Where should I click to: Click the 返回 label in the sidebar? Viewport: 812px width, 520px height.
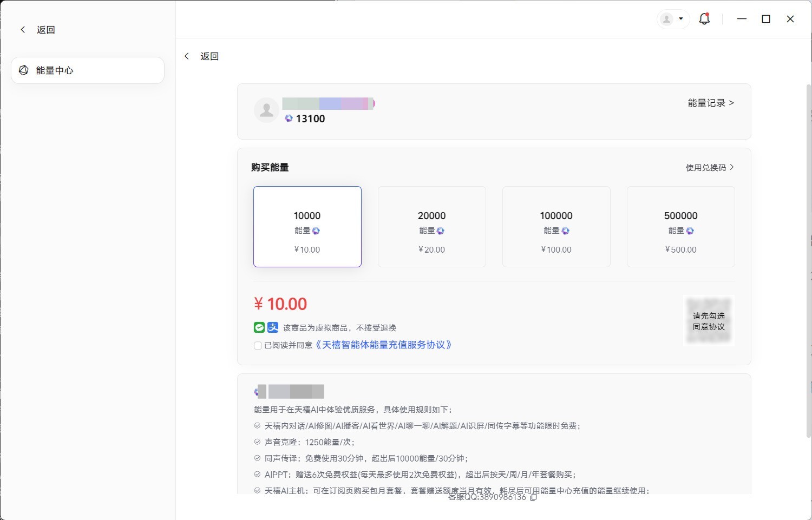click(46, 30)
